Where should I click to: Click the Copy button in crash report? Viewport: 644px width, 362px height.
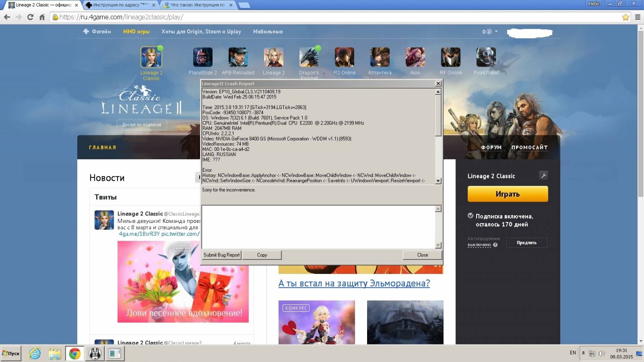point(262,255)
